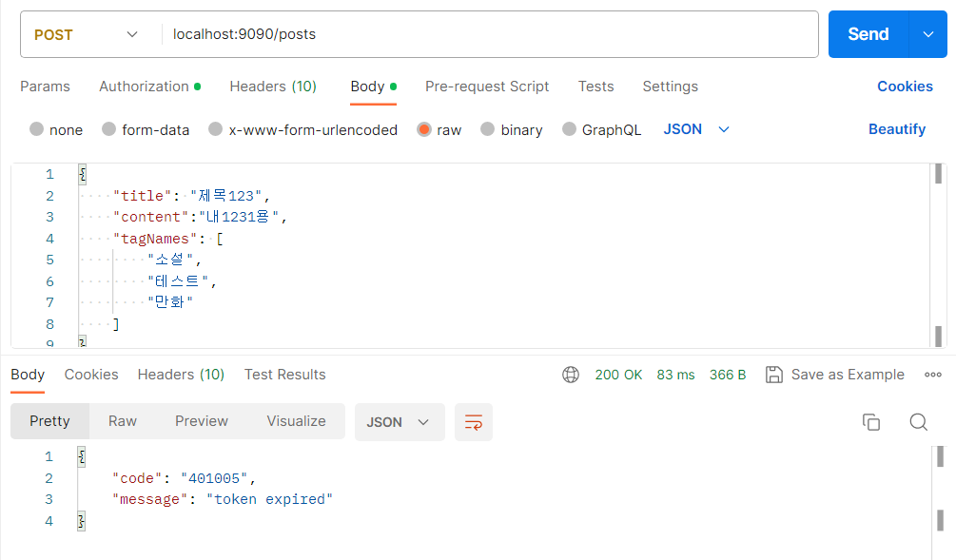This screenshot has height=560, width=956.
Task: Click the "content" key in request body
Action: click(151, 217)
